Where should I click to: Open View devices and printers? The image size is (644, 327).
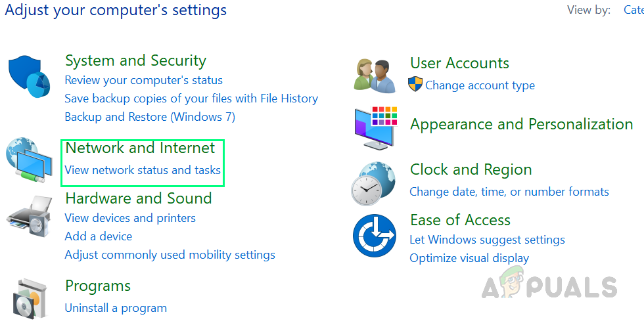click(x=129, y=218)
